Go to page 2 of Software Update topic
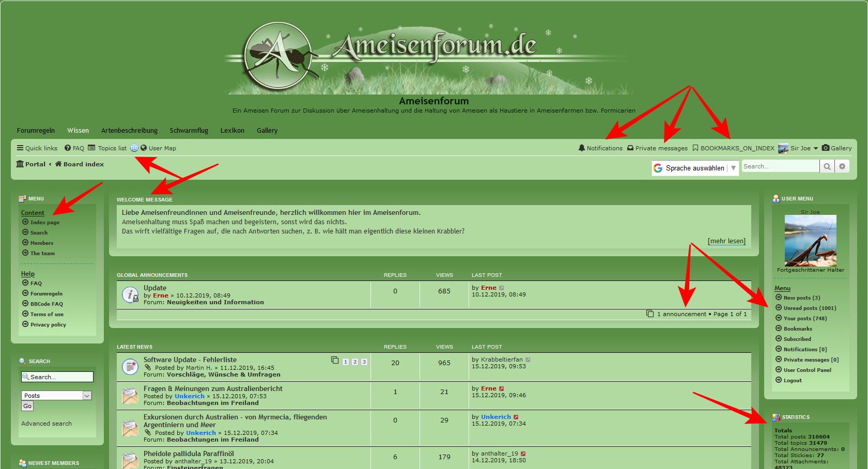This screenshot has width=868, height=469. point(355,362)
